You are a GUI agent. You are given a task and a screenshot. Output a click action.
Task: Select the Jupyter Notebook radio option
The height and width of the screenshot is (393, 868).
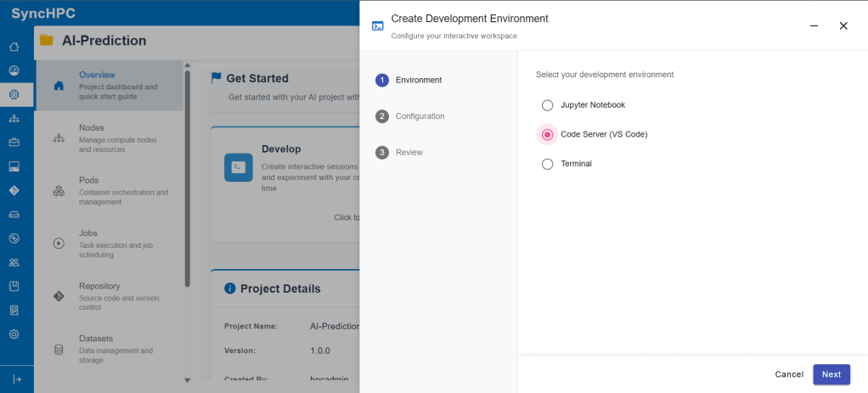pos(547,105)
